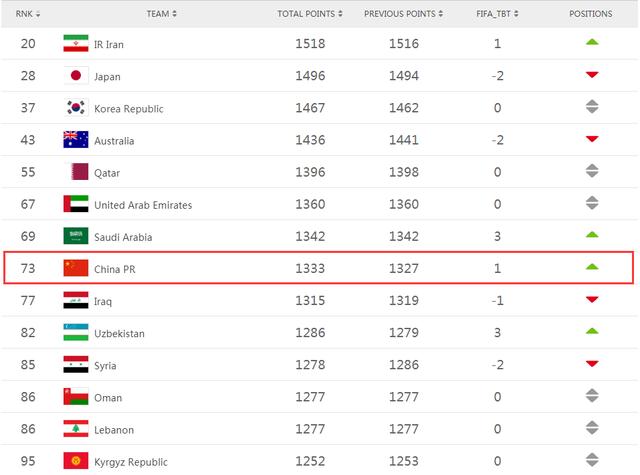Click the POSITIONS column header
This screenshot has height=475, width=640.
pos(591,14)
